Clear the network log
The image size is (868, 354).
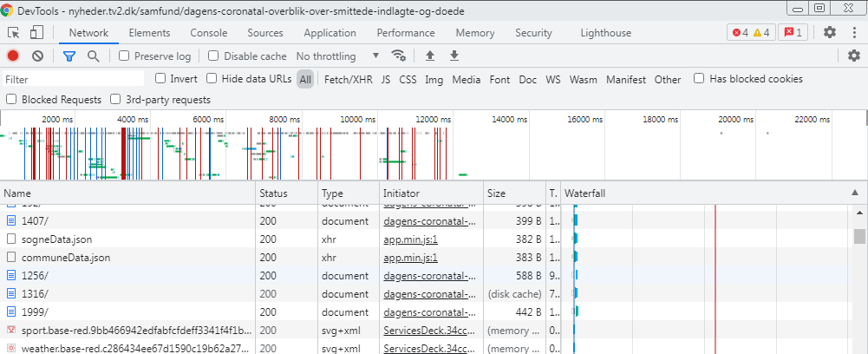[x=37, y=56]
